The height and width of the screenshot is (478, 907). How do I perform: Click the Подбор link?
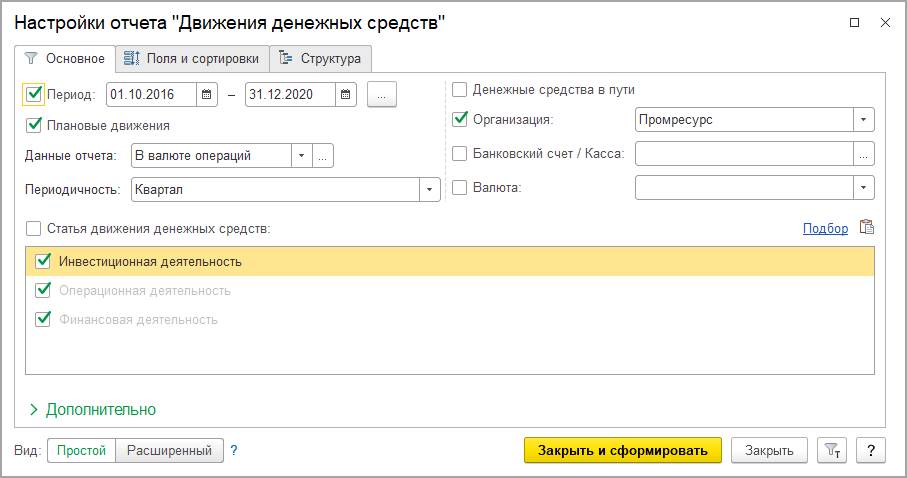click(825, 229)
